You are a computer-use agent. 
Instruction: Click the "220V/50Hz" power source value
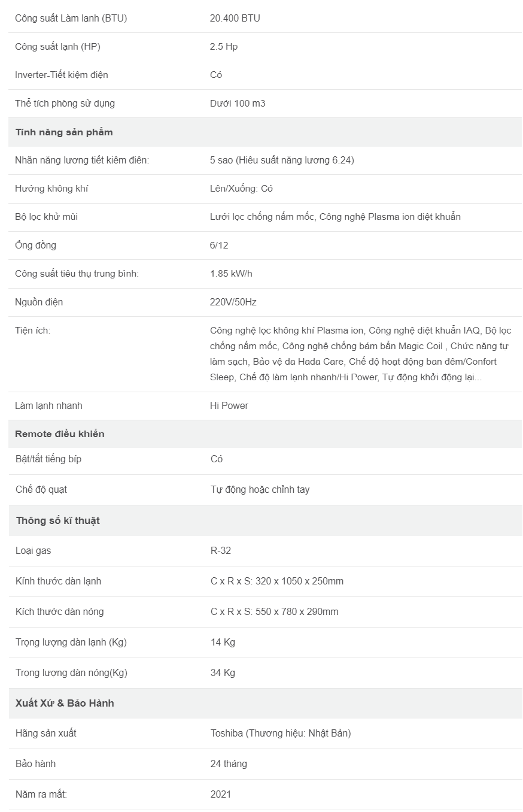point(233,302)
